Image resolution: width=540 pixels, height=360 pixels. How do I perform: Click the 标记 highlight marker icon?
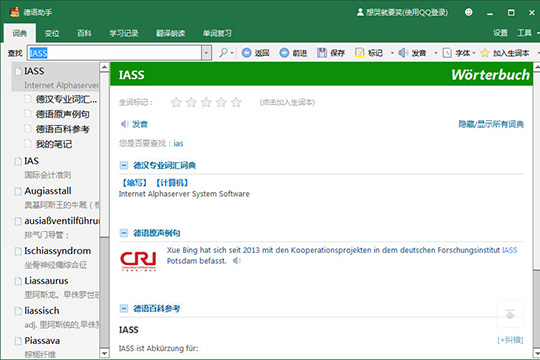click(360, 53)
